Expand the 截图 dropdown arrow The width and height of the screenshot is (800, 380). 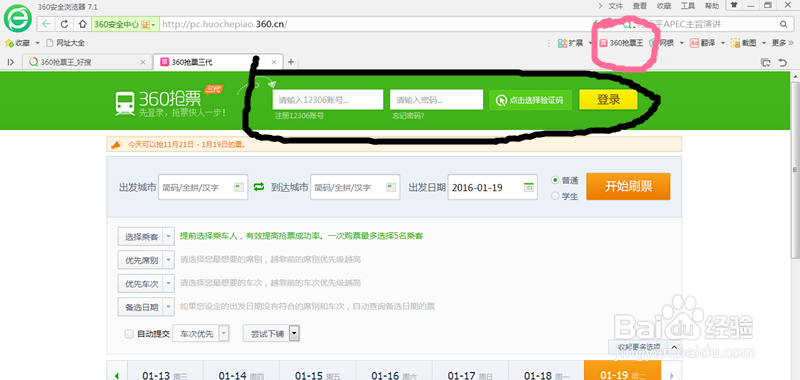[764, 43]
